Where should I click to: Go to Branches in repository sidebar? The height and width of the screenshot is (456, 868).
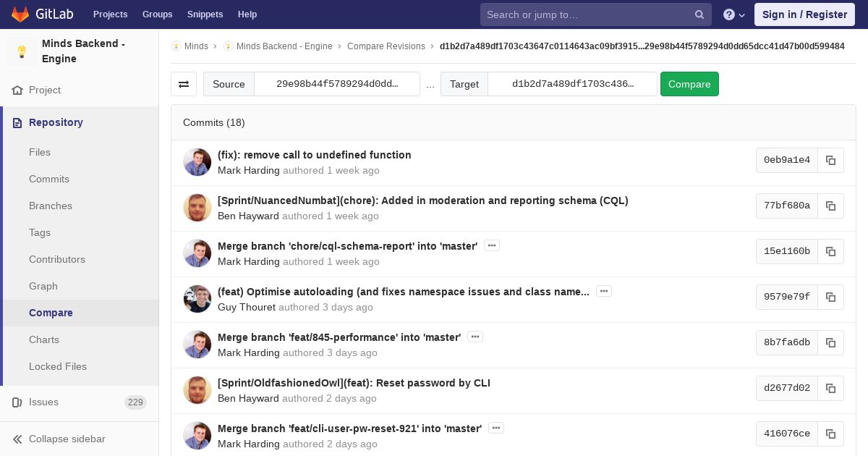(x=51, y=206)
